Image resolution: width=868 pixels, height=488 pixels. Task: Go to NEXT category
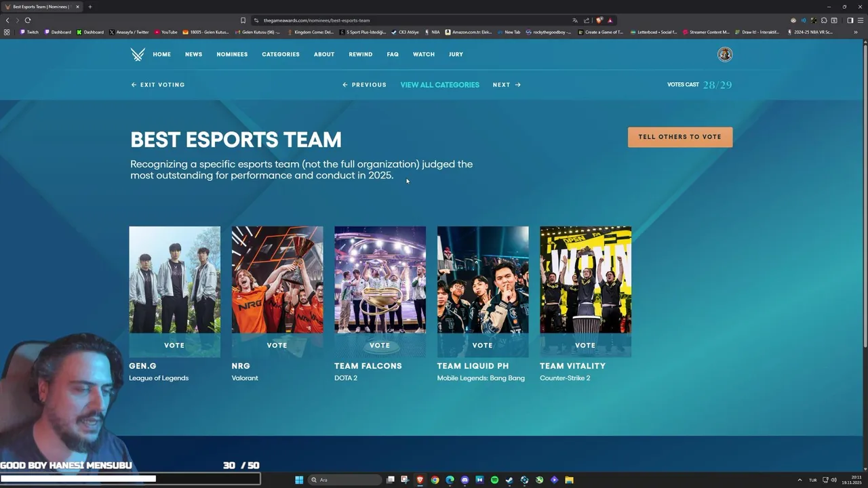(x=507, y=85)
